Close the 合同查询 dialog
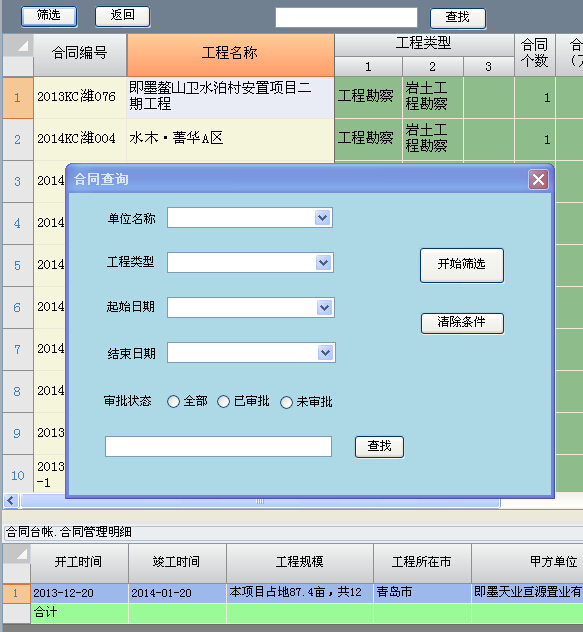This screenshot has width=583, height=632. [539, 180]
